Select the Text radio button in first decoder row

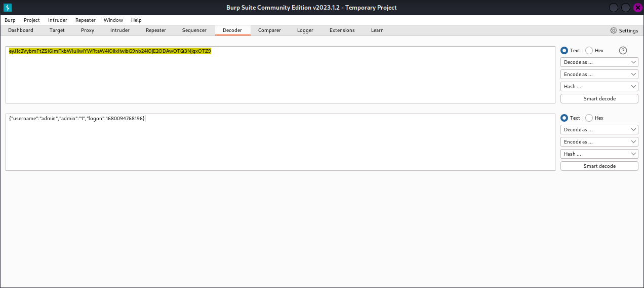point(564,50)
